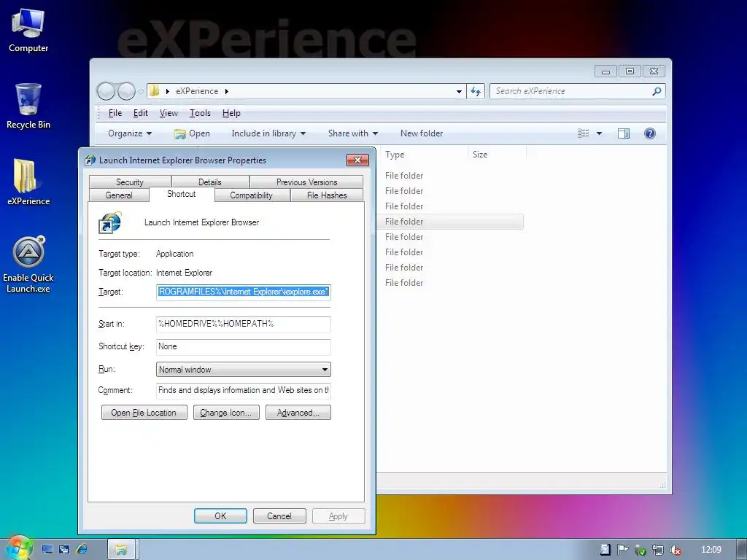Expand the arrow after eXPerience breadcrumb

point(227,91)
